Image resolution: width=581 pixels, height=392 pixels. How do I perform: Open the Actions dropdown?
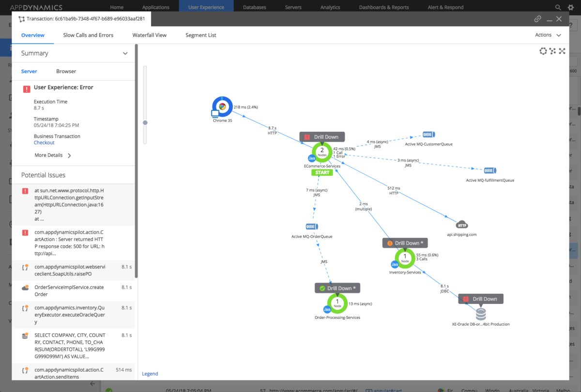[548, 35]
